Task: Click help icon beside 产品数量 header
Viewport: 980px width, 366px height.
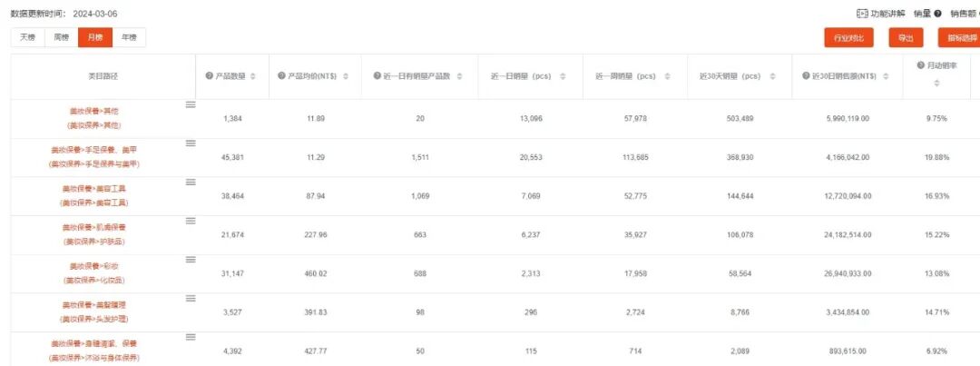Action: (x=210, y=75)
